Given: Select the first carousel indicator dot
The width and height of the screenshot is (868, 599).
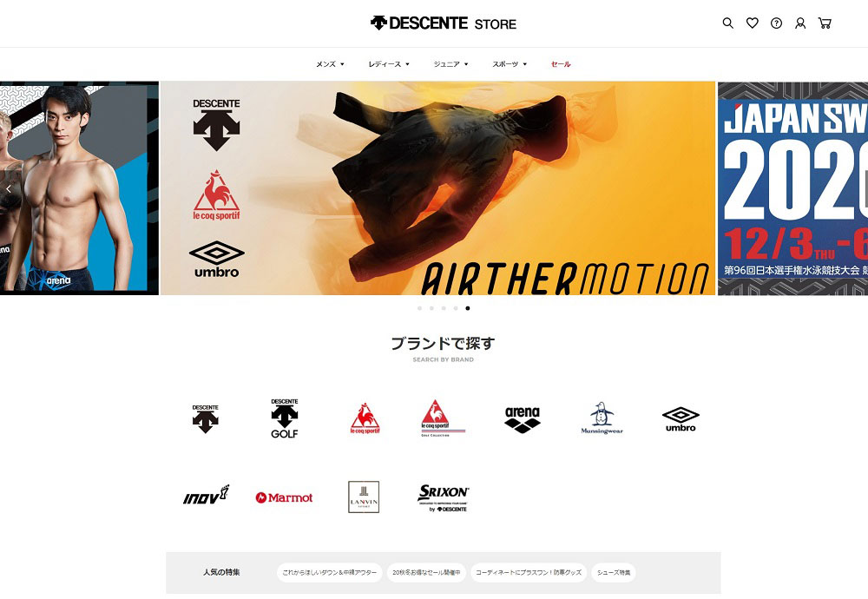Looking at the screenshot, I should (x=419, y=308).
